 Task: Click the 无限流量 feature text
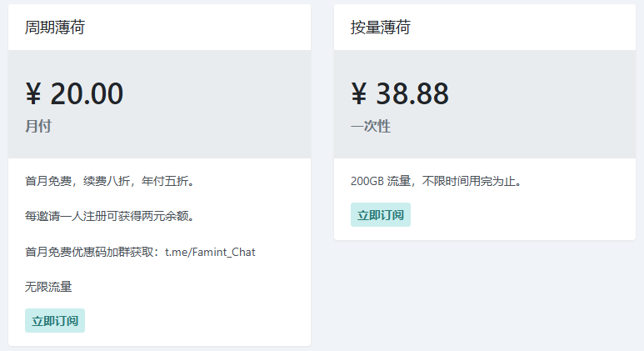48,287
